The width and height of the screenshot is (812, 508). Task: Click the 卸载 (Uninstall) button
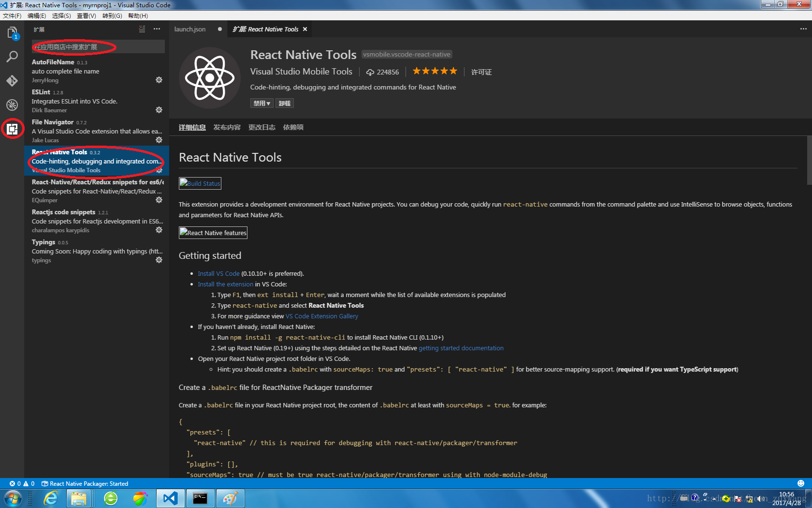[x=285, y=103]
